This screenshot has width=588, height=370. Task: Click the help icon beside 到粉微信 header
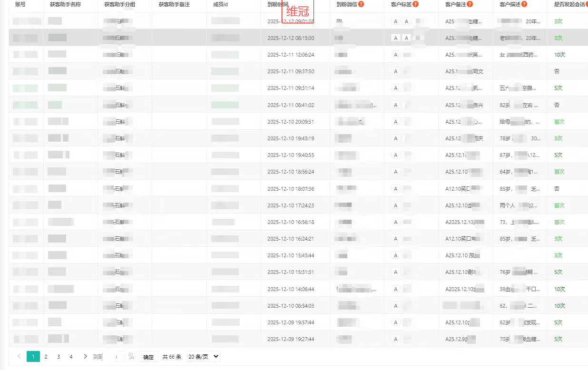tap(361, 4)
